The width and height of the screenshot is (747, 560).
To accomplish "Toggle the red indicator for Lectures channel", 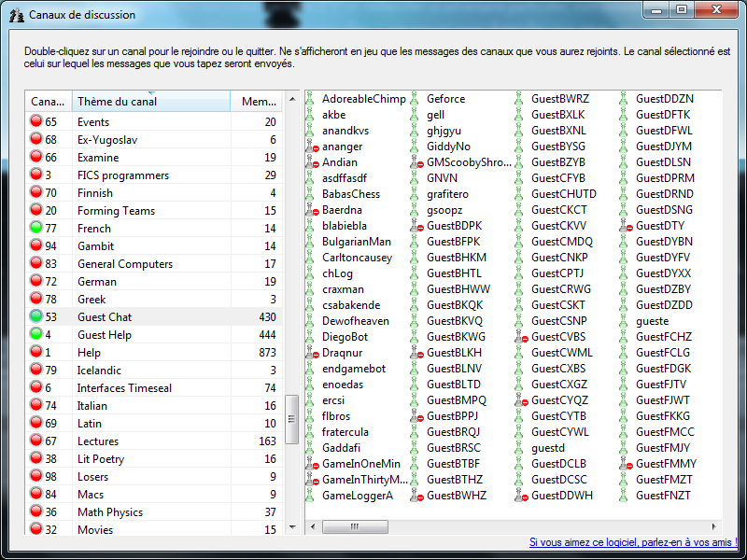I will click(36, 441).
